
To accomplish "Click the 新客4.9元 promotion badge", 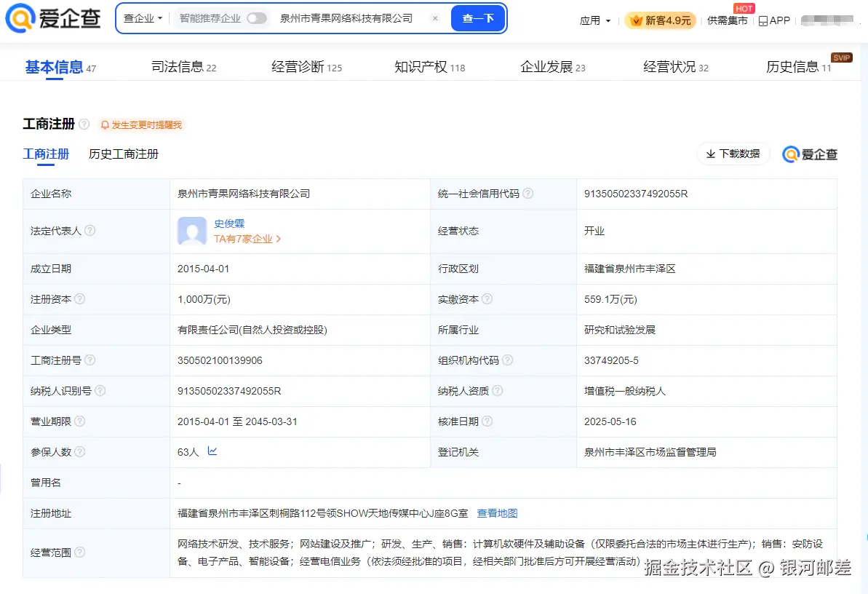I will (x=661, y=20).
